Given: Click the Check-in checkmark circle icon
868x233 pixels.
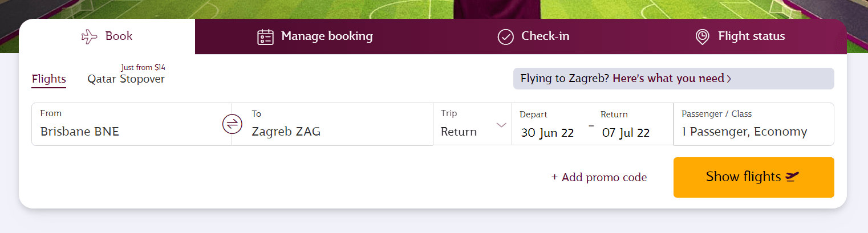Looking at the screenshot, I should (506, 37).
